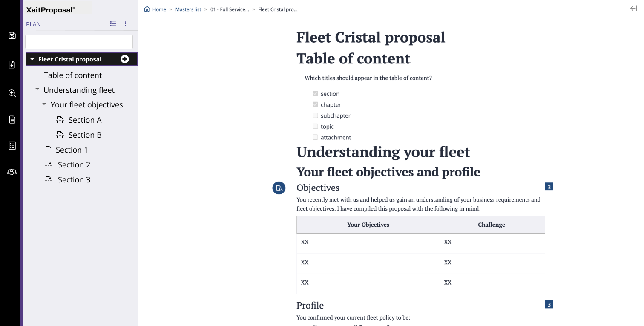The height and width of the screenshot is (326, 644).
Task: Collapse the Understanding fleet node
Action: (x=37, y=90)
